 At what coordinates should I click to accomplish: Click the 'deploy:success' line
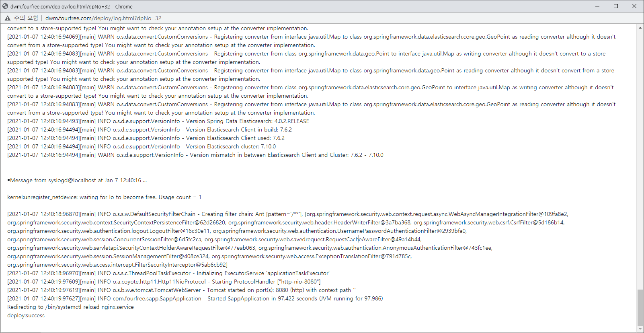[26, 316]
